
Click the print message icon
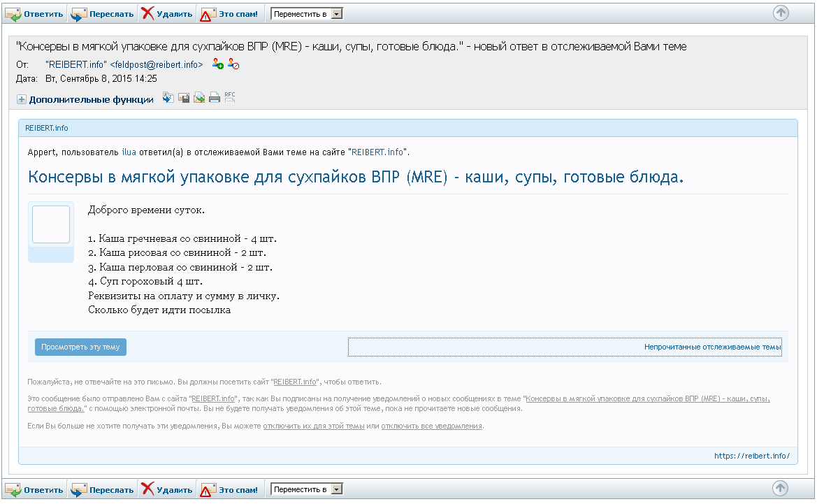point(215,98)
